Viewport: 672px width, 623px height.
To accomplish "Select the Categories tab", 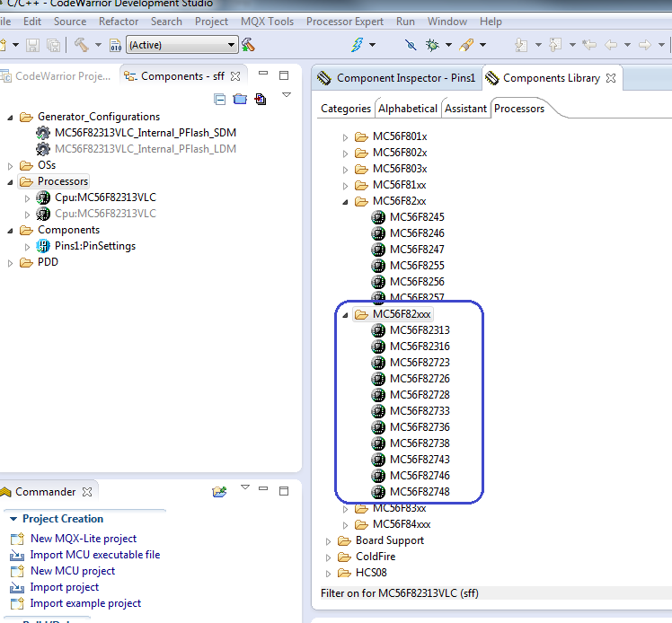I will click(x=345, y=109).
